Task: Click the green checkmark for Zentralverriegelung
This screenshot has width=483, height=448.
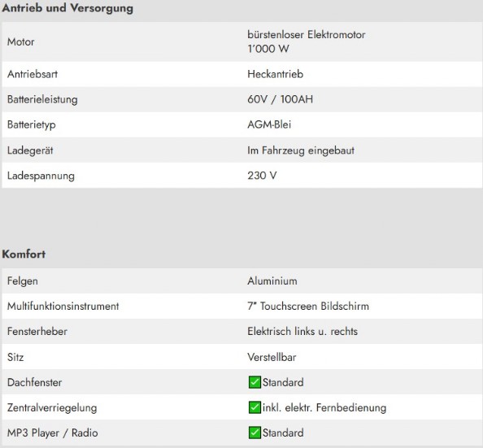Action: point(255,407)
